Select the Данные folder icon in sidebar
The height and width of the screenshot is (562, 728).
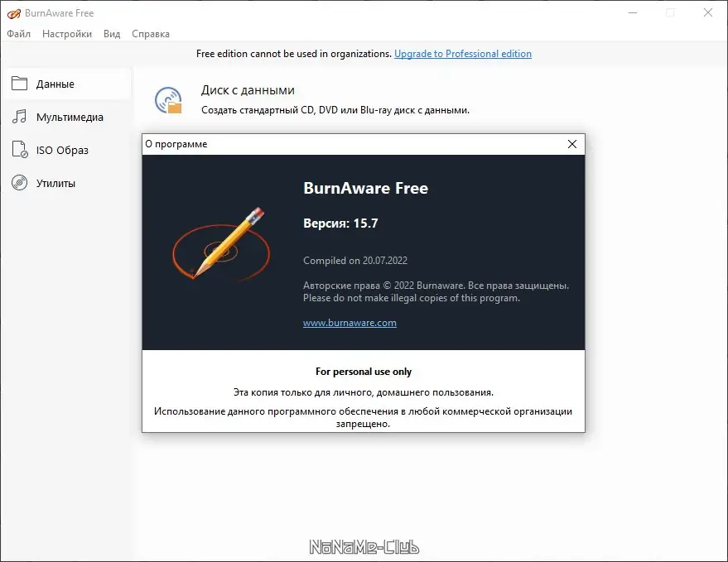(19, 84)
